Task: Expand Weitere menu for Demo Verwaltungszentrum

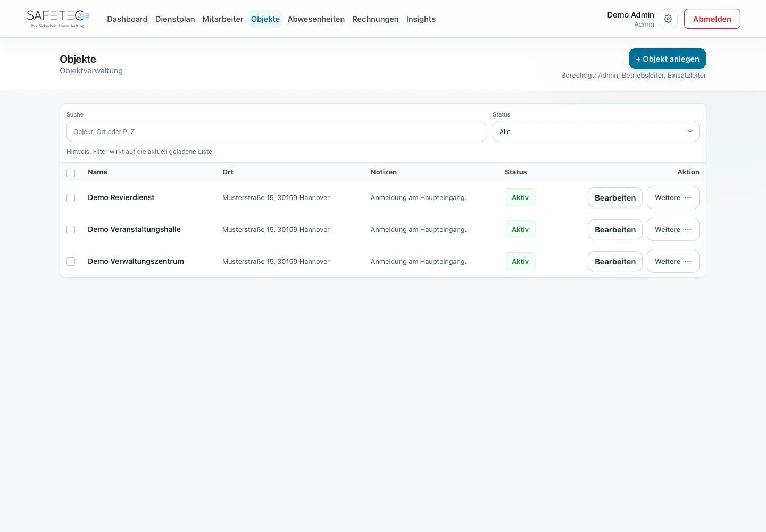Action: click(673, 261)
